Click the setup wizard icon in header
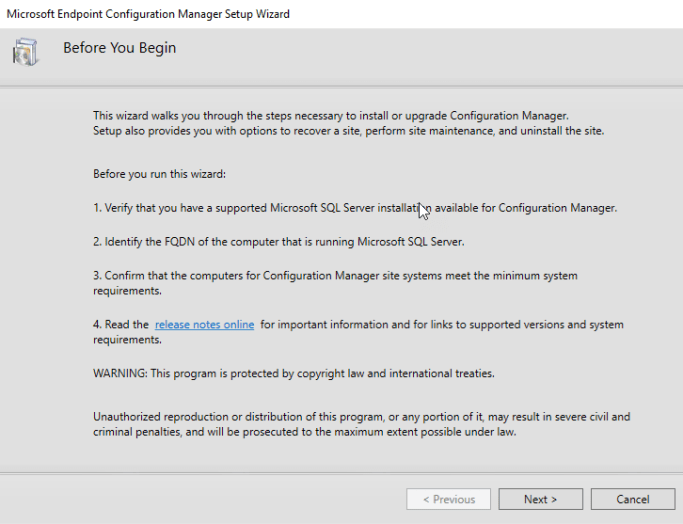This screenshot has height=524, width=683. pos(25,53)
